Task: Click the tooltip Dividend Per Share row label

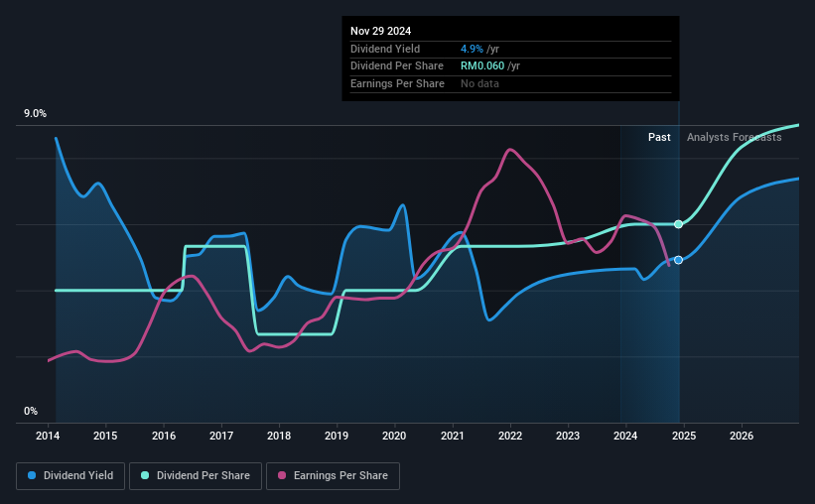Action: tap(397, 66)
